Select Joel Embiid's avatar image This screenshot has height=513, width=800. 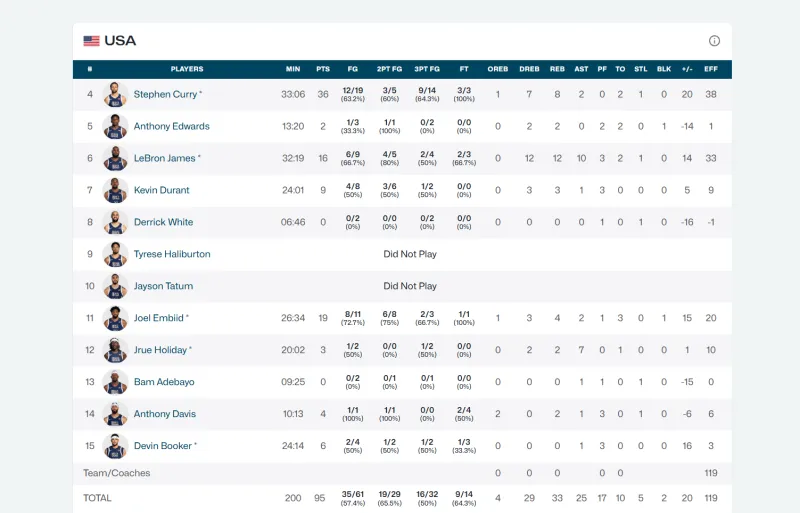pyautogui.click(x=115, y=318)
